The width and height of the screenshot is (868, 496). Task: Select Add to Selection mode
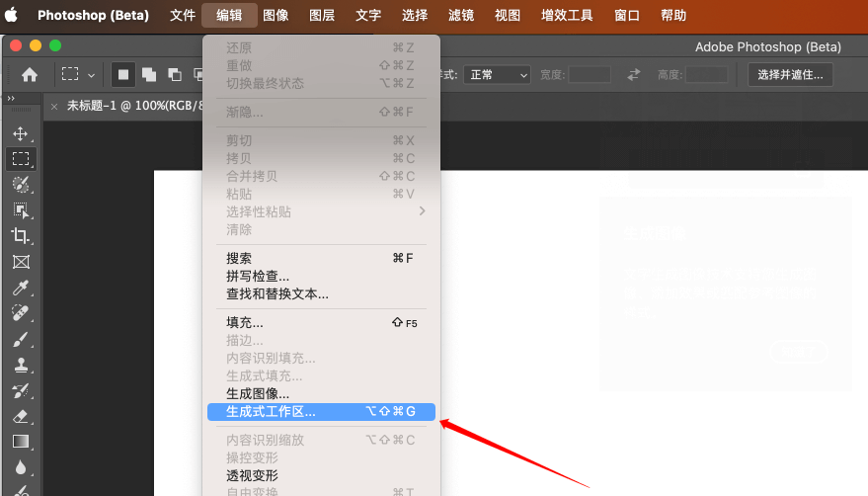click(149, 74)
